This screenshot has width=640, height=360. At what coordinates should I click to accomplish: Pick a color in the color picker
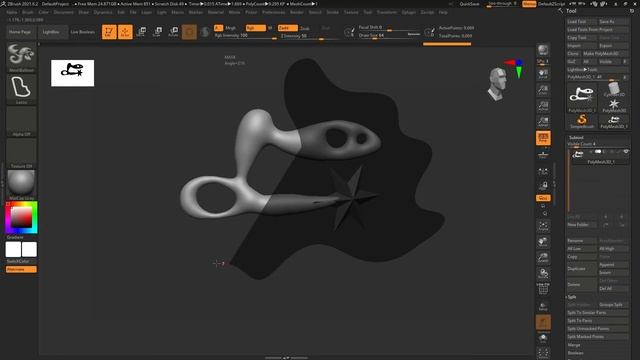pyautogui.click(x=21, y=217)
